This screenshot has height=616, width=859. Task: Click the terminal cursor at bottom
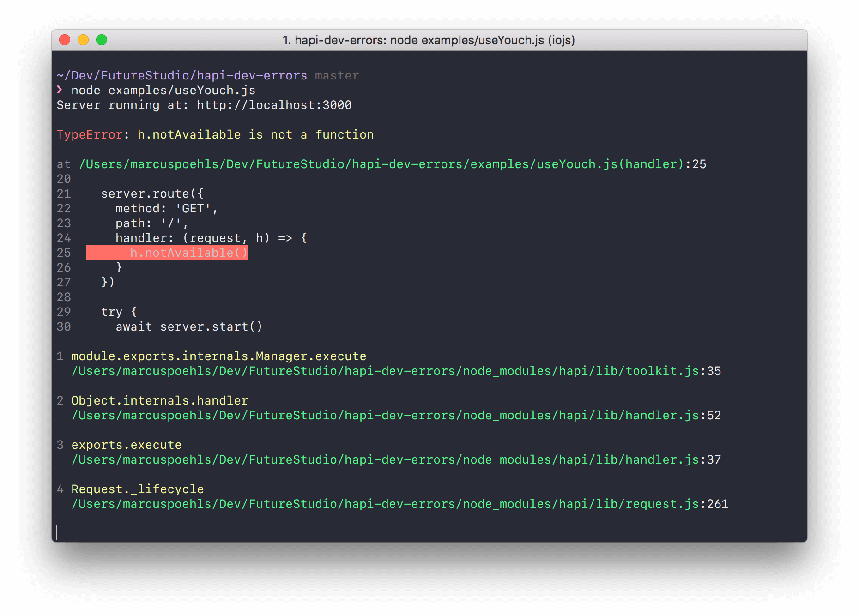tap(57, 532)
